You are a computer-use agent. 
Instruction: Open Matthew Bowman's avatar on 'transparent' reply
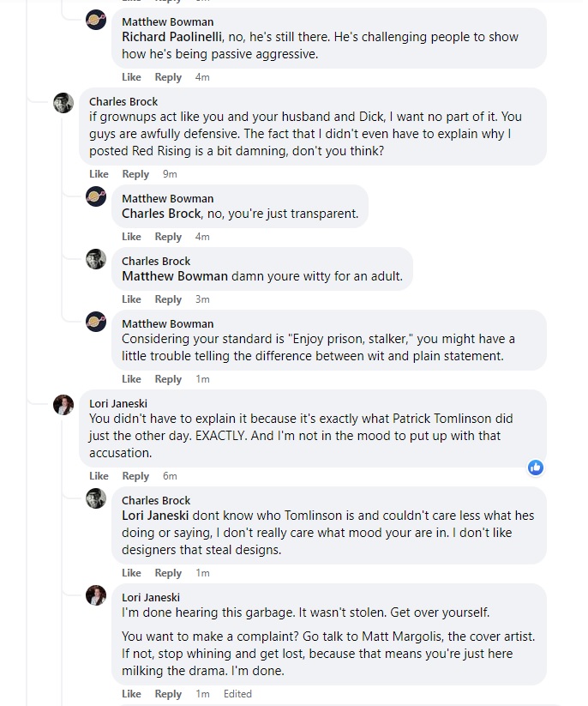coord(96,197)
